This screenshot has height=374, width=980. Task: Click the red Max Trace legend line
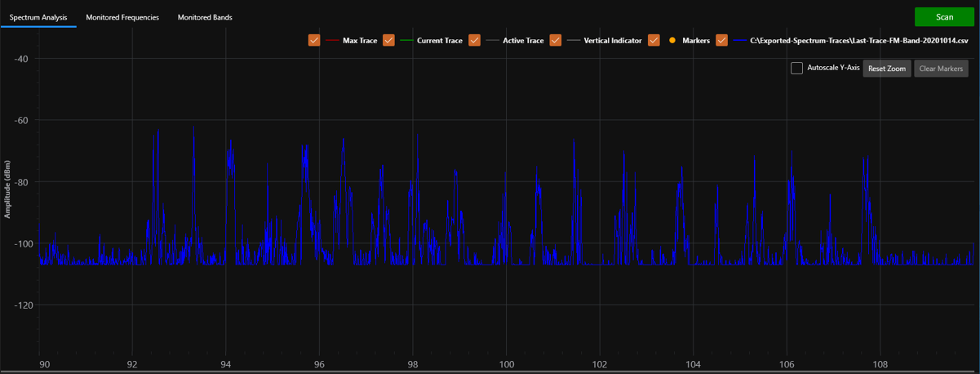point(331,40)
